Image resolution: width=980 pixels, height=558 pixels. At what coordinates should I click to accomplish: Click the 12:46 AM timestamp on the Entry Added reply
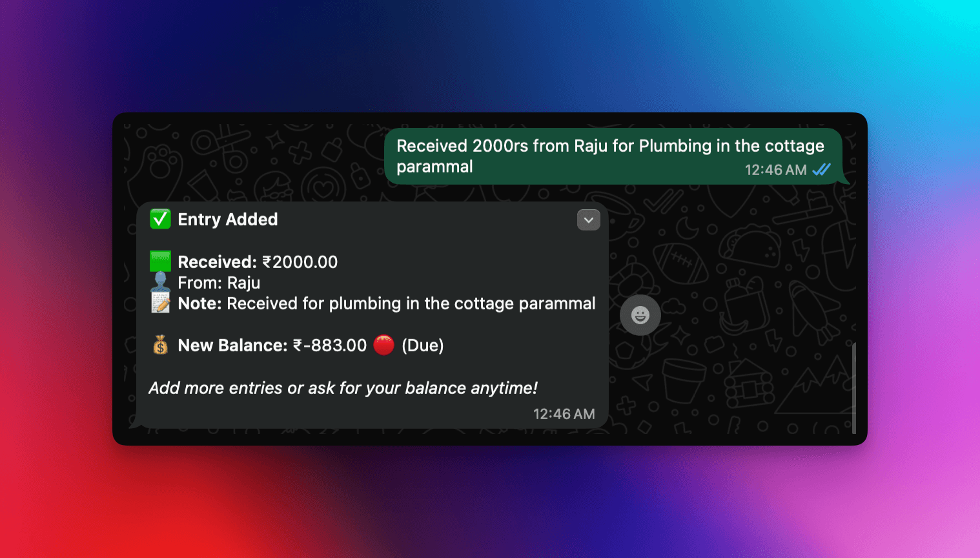pos(564,414)
